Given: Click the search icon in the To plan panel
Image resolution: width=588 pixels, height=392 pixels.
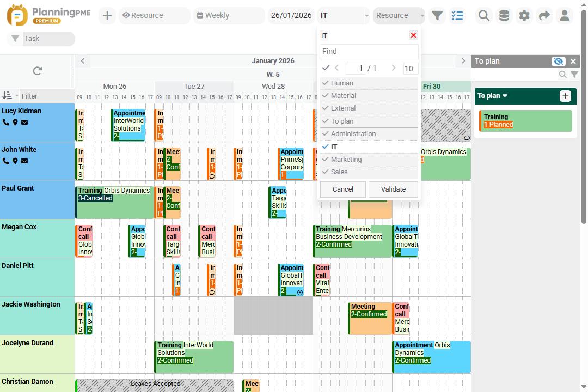Looking at the screenshot, I should [562, 75].
